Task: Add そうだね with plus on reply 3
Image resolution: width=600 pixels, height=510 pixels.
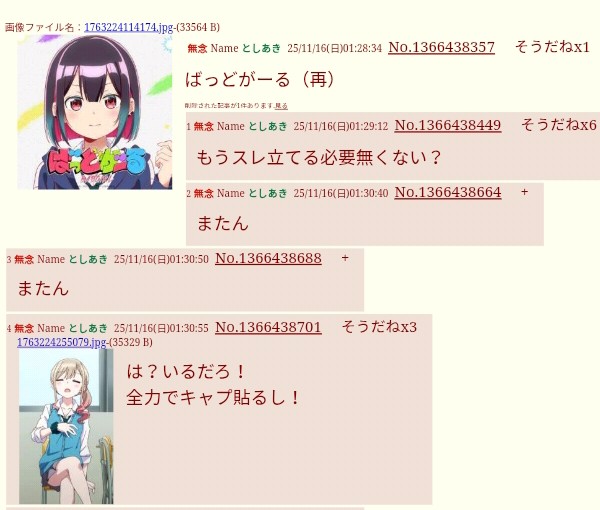Action: click(x=345, y=258)
